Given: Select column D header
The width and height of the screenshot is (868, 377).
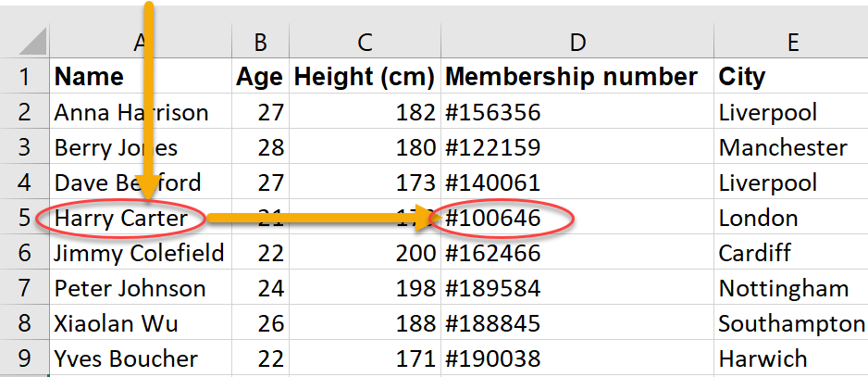Looking at the screenshot, I should [x=577, y=42].
